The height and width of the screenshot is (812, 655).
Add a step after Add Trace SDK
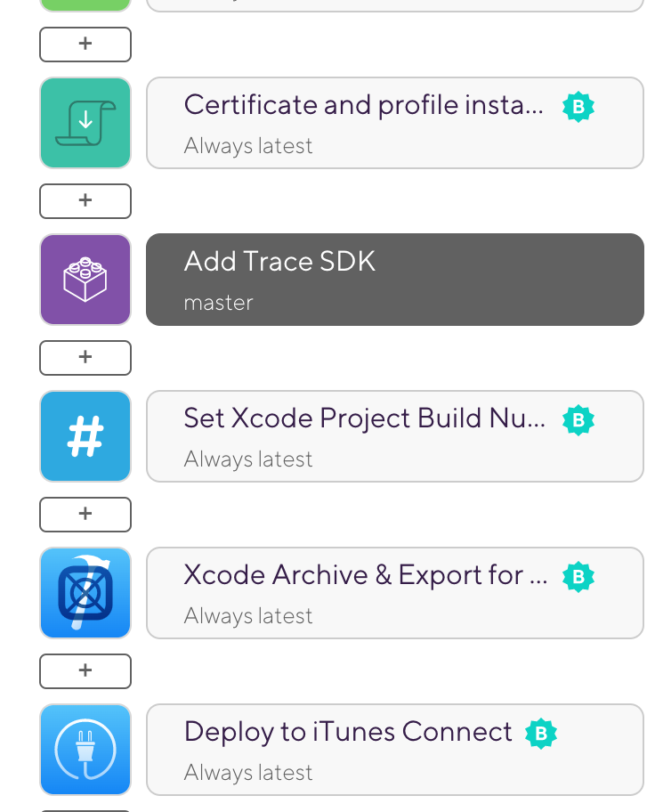(85, 358)
